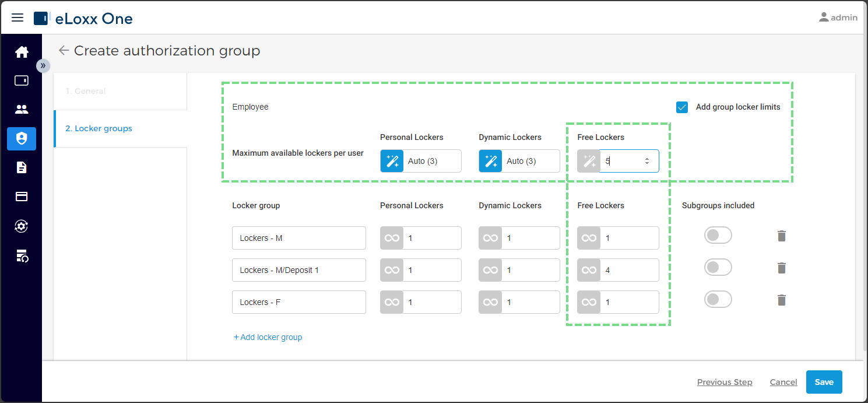Viewport: 868px width, 403px height.
Task: Toggle unlimited Free Lockers for Lockers - M
Action: [589, 238]
